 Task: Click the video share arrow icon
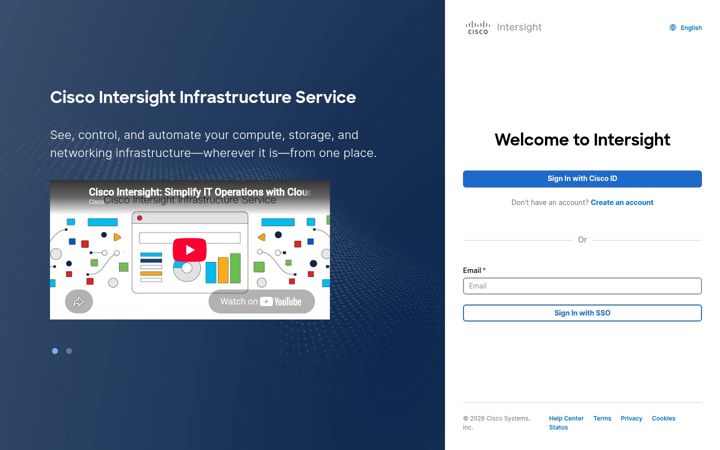click(79, 302)
